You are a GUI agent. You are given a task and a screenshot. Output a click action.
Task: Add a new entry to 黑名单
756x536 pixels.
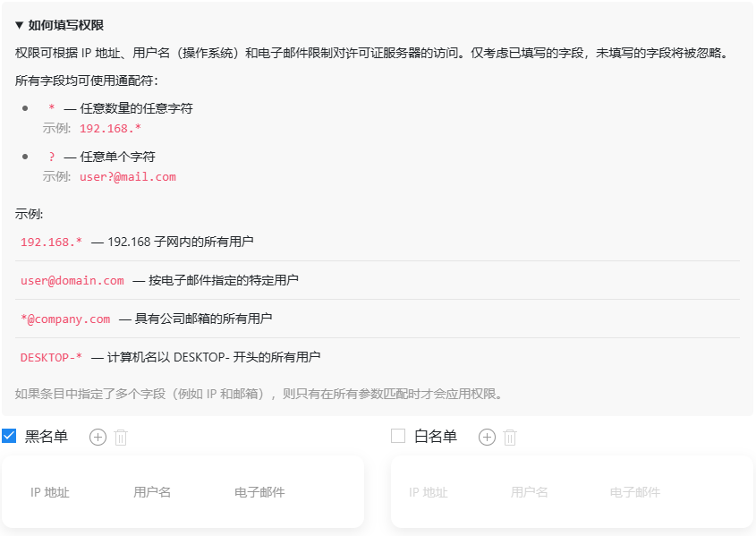point(98,437)
